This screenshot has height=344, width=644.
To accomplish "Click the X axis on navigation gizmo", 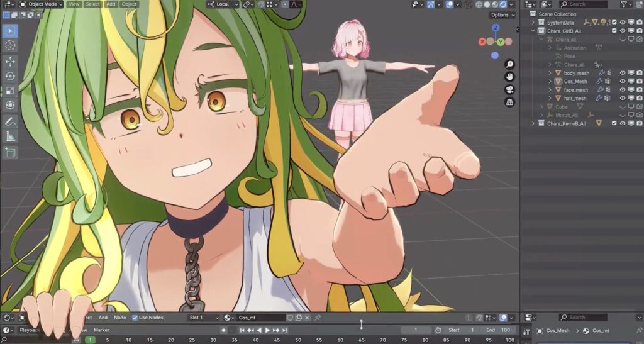I will (482, 42).
